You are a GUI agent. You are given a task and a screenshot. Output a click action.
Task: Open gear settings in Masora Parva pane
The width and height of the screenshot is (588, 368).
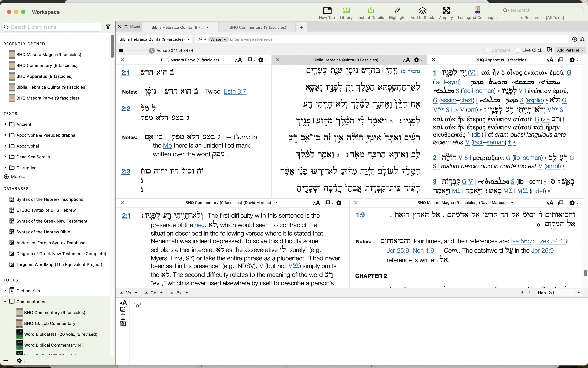coord(261,60)
